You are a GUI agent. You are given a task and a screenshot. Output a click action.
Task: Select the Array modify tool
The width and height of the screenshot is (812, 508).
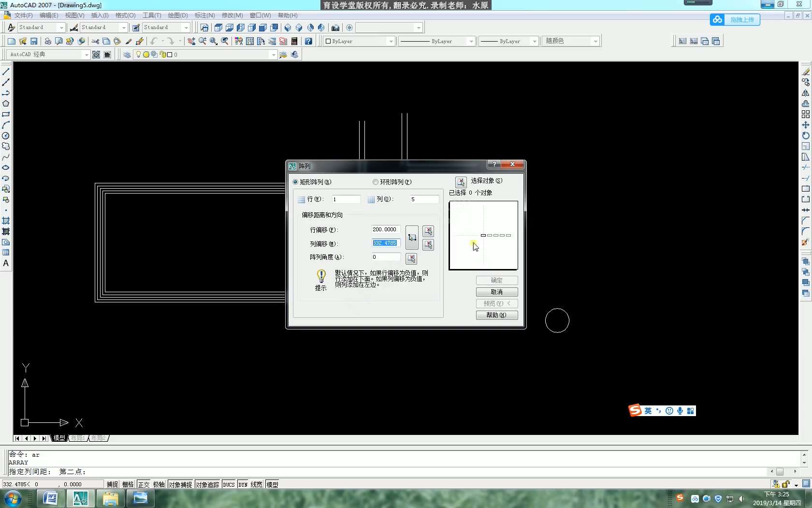coord(805,114)
